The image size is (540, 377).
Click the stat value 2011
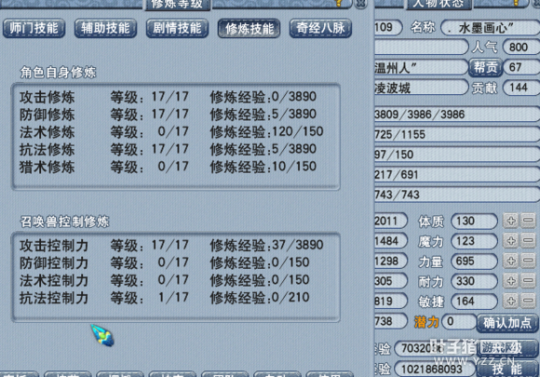click(x=391, y=221)
